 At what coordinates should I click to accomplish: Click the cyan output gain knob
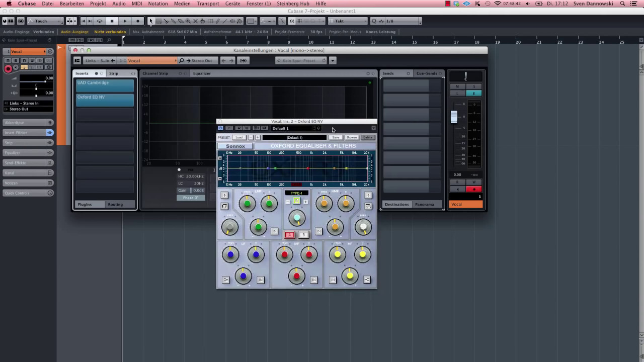(x=297, y=218)
